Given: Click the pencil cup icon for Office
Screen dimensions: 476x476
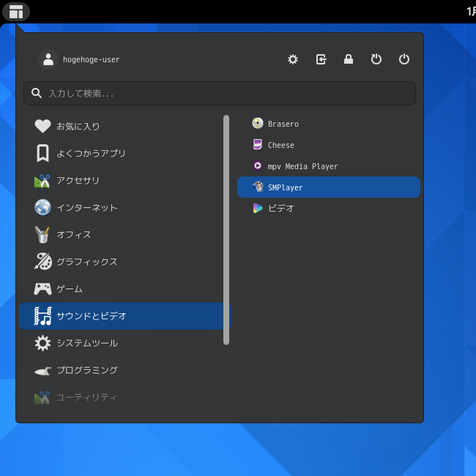Looking at the screenshot, I should (x=42, y=234).
